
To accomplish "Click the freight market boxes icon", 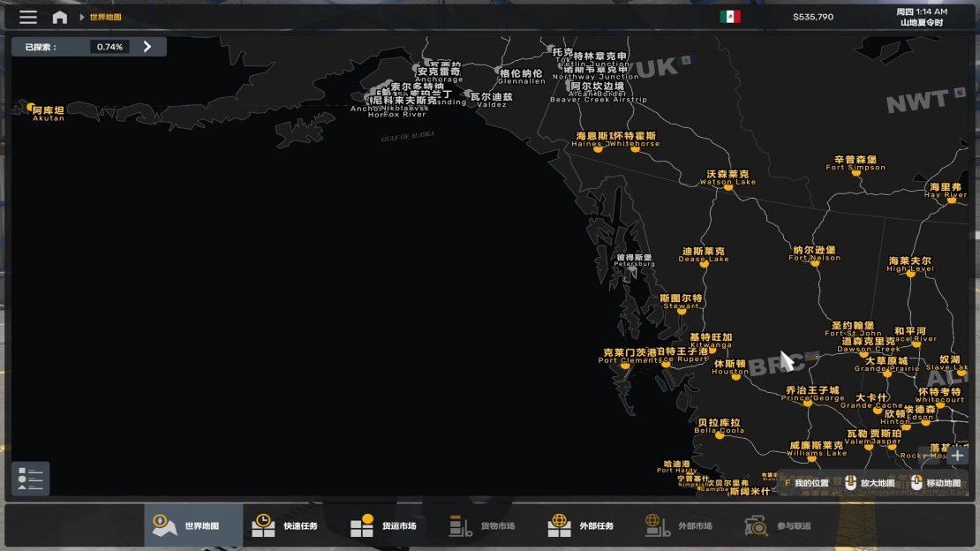I will (362, 525).
